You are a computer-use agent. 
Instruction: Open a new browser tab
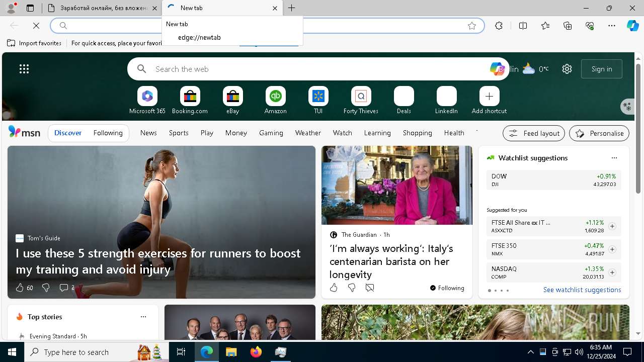tap(292, 8)
